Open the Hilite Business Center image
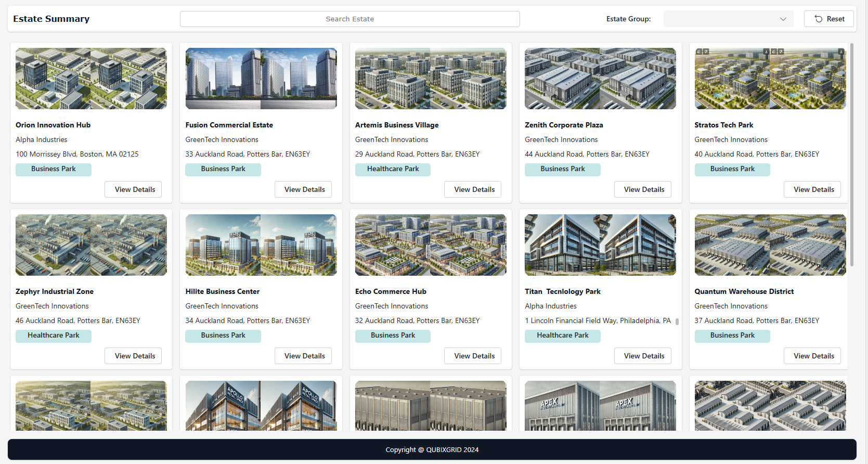The image size is (868, 464). 261,245
